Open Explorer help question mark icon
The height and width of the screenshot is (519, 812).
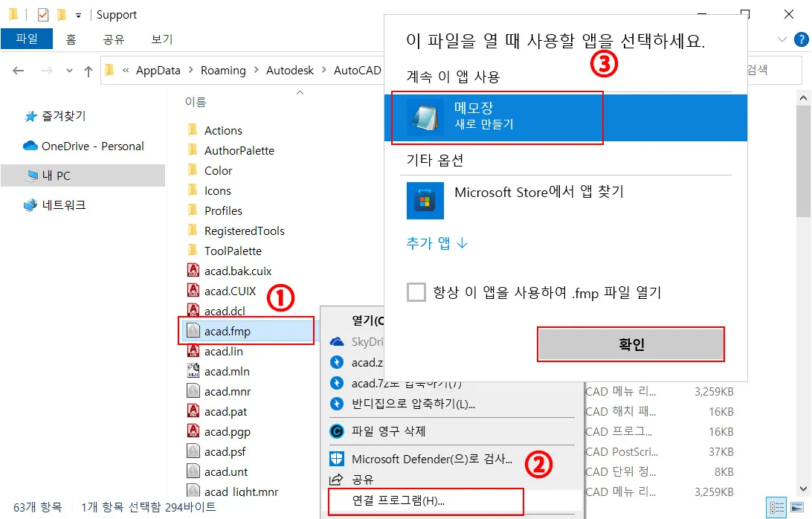coord(801,39)
